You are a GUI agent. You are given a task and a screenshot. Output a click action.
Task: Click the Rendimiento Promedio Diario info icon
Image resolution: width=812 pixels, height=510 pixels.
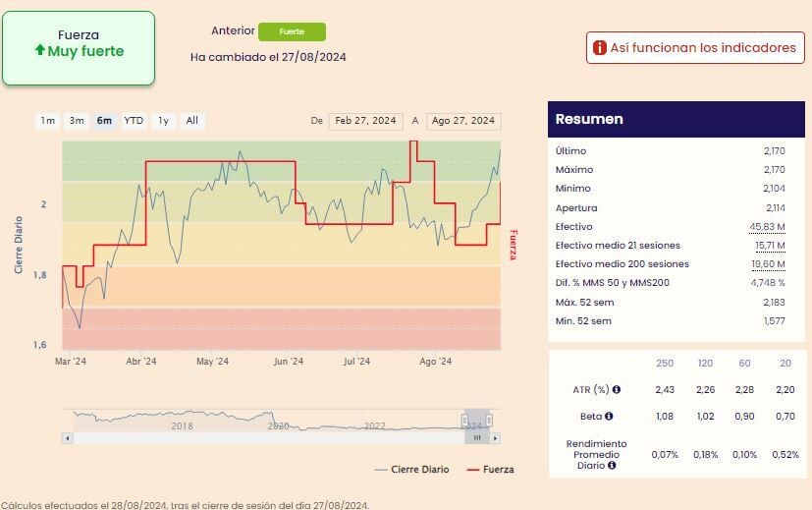[x=612, y=465]
